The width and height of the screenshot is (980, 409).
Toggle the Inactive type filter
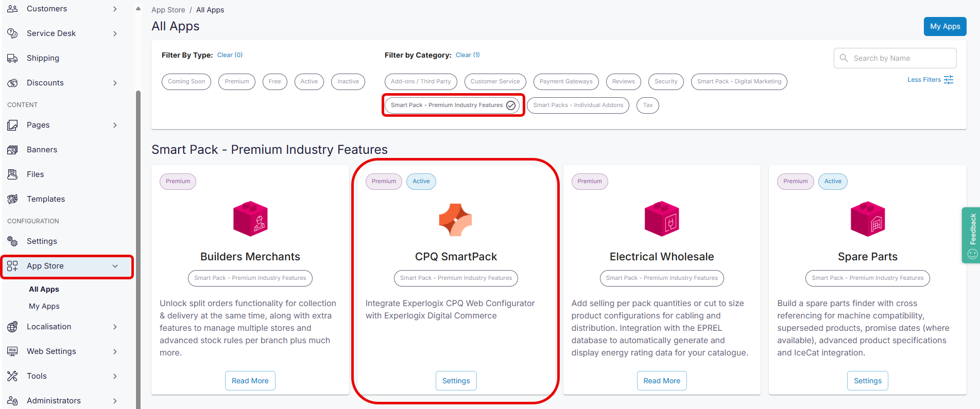(348, 81)
